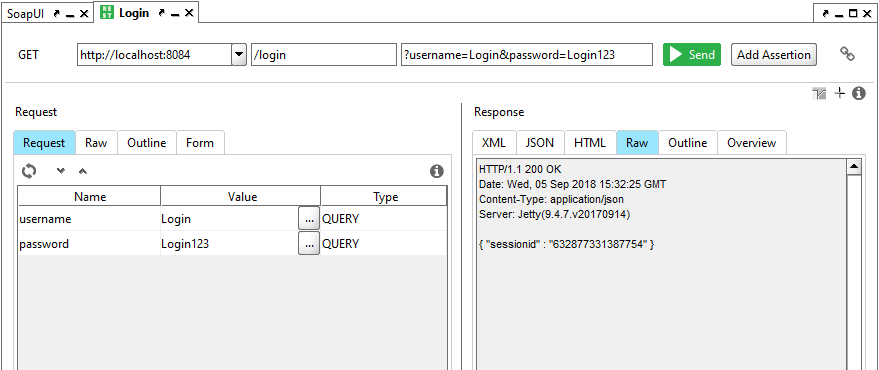Click the Content-Type application/json line
Viewport: 879px width, 370px height.
(551, 199)
